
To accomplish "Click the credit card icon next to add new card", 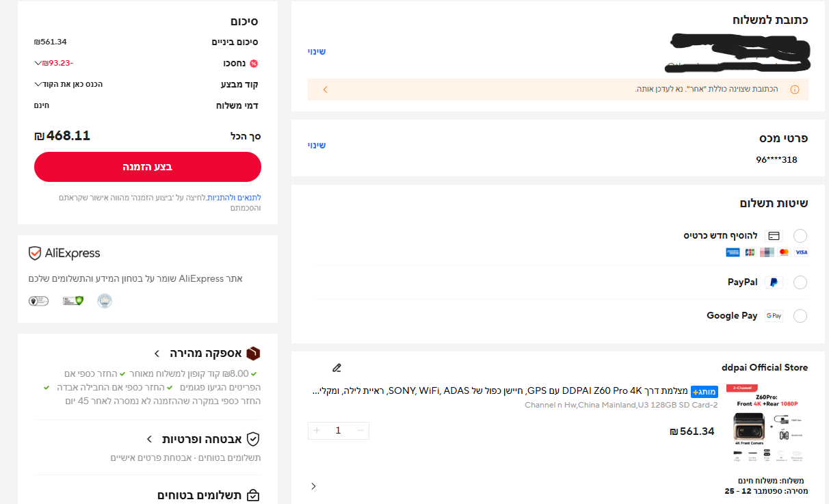I will pos(774,236).
